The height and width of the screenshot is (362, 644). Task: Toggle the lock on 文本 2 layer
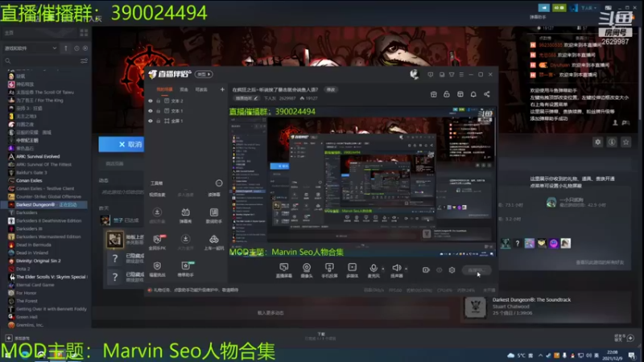click(x=158, y=101)
